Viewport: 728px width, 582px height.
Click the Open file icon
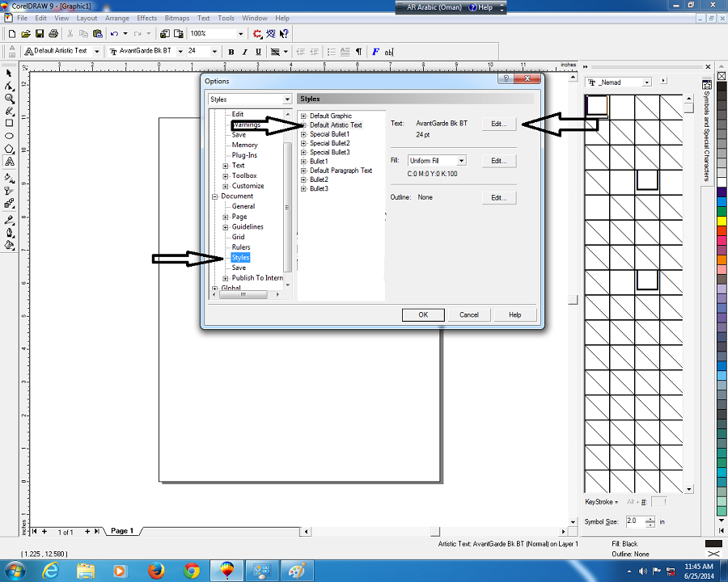pyautogui.click(x=26, y=33)
